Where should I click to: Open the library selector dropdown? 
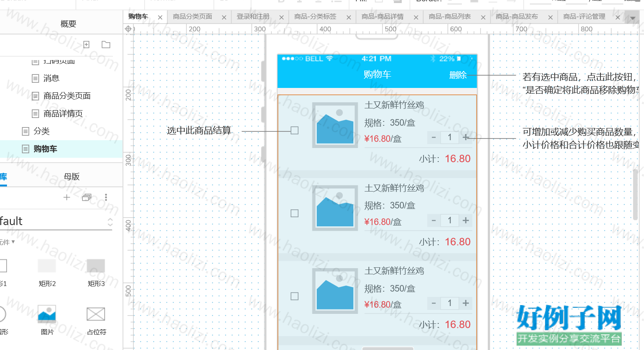110,222
